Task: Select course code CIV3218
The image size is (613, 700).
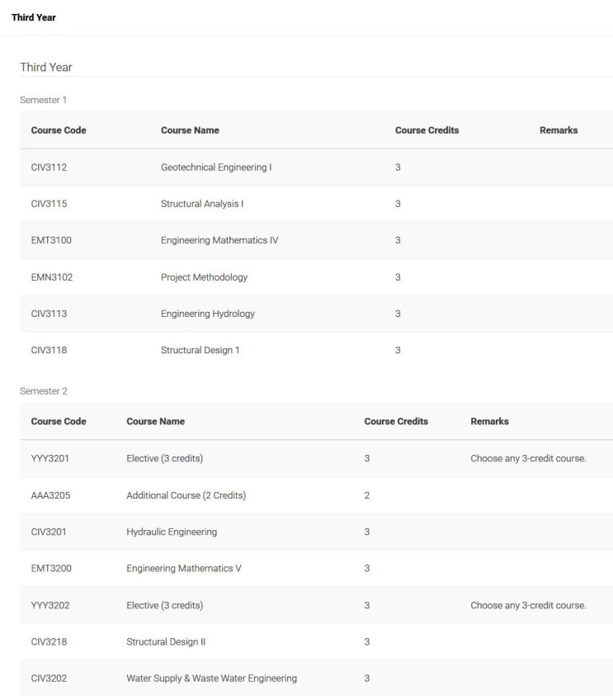Action: (x=49, y=642)
